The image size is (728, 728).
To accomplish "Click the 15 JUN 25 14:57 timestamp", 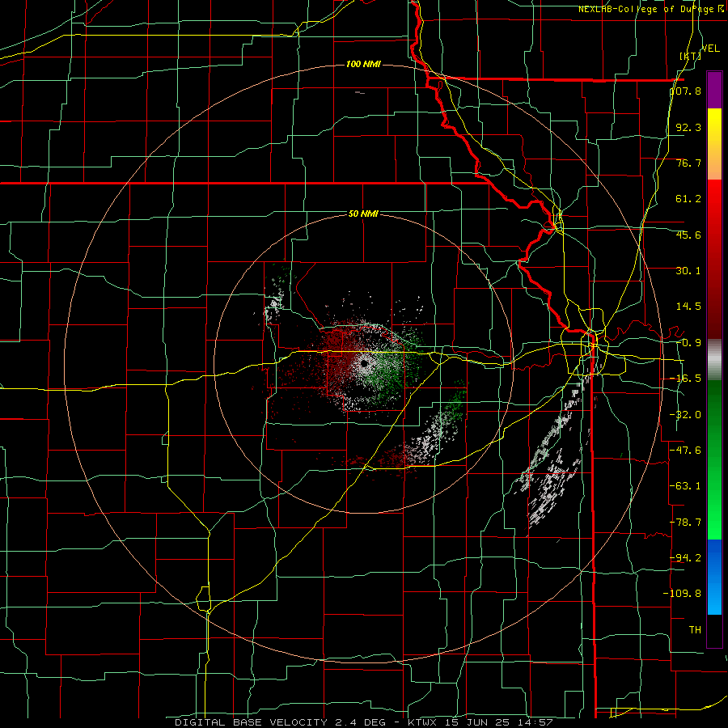I will (500, 722).
